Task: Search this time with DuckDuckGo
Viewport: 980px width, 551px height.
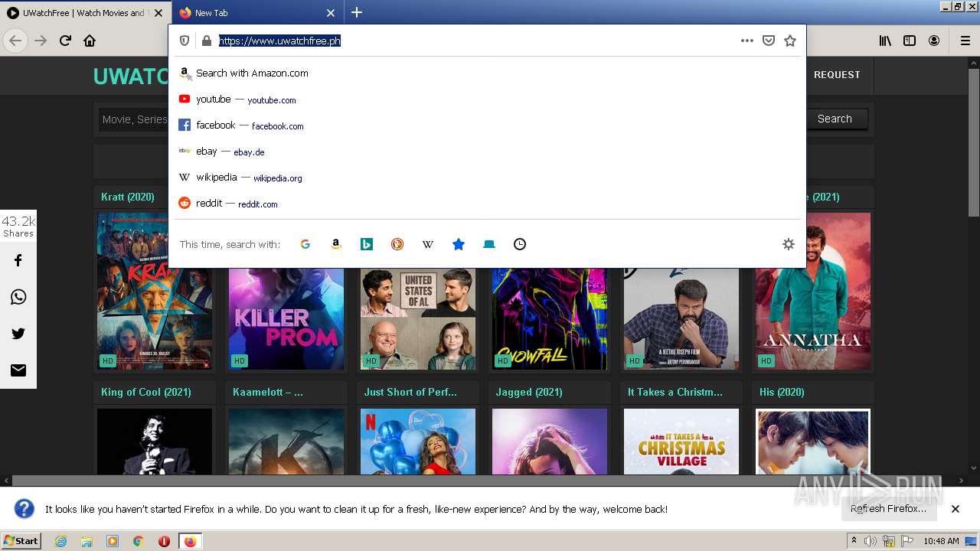Action: [x=397, y=244]
